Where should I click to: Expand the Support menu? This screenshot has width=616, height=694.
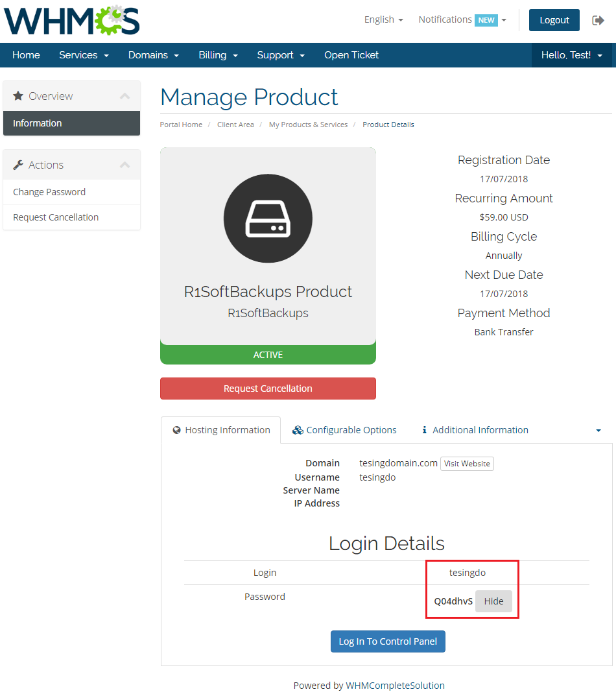pyautogui.click(x=281, y=55)
